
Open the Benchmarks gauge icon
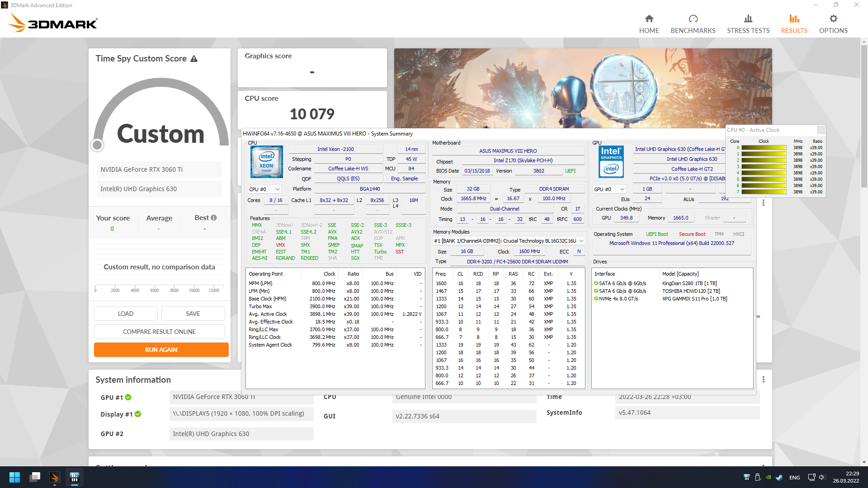693,19
